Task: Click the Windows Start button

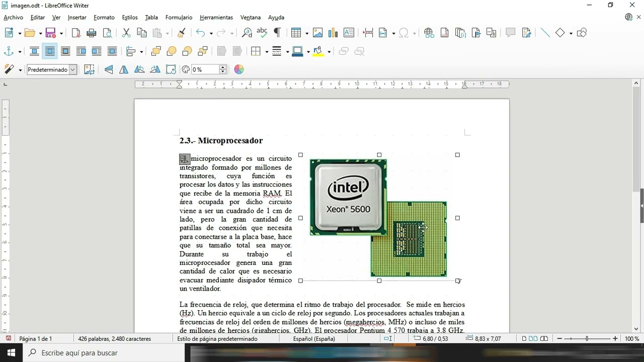Action: point(11,353)
